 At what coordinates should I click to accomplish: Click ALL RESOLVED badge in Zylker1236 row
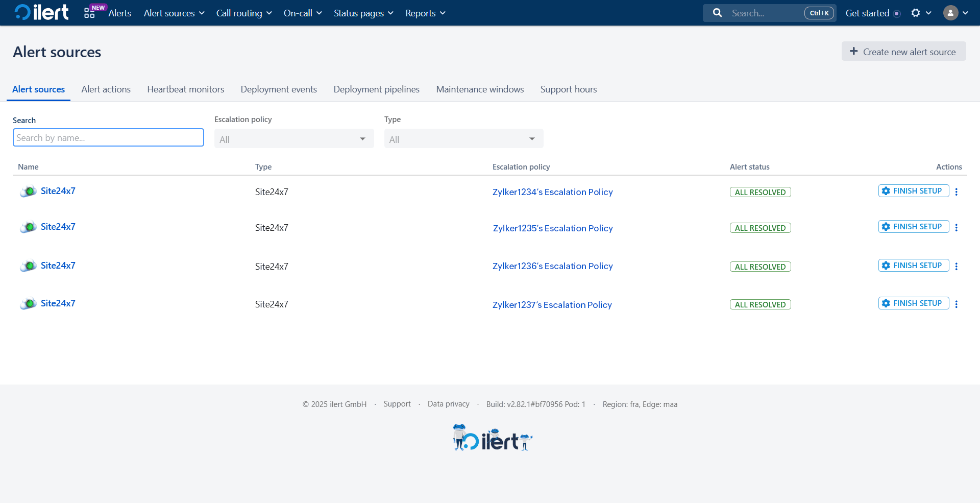click(761, 267)
